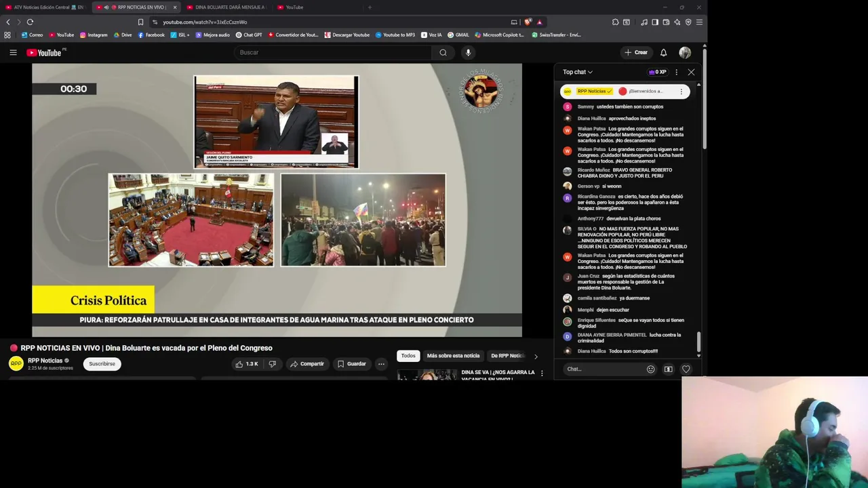Screen dimensions: 868x488
Task: Open the 0 XP chat points badge
Action: [658, 72]
